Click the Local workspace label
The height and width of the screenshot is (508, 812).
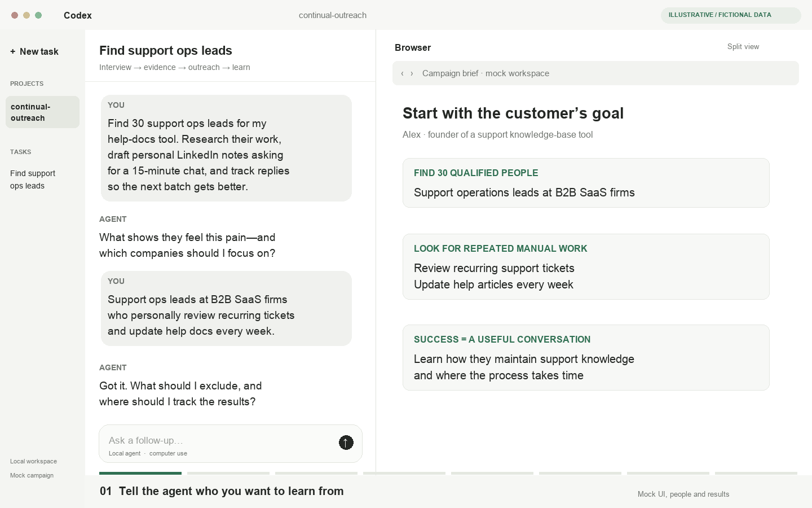coord(33,461)
